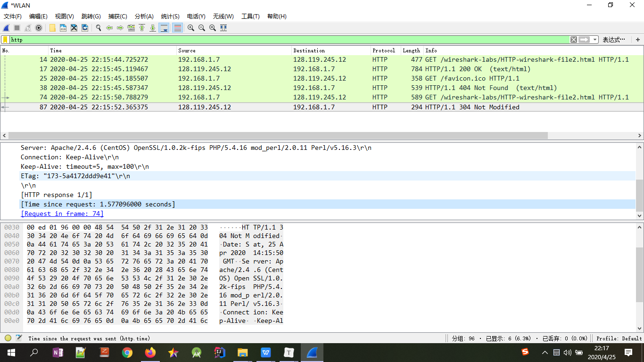Open the saved filter bookmarks menu
Viewport: 644px width, 362px height.
click(6, 40)
